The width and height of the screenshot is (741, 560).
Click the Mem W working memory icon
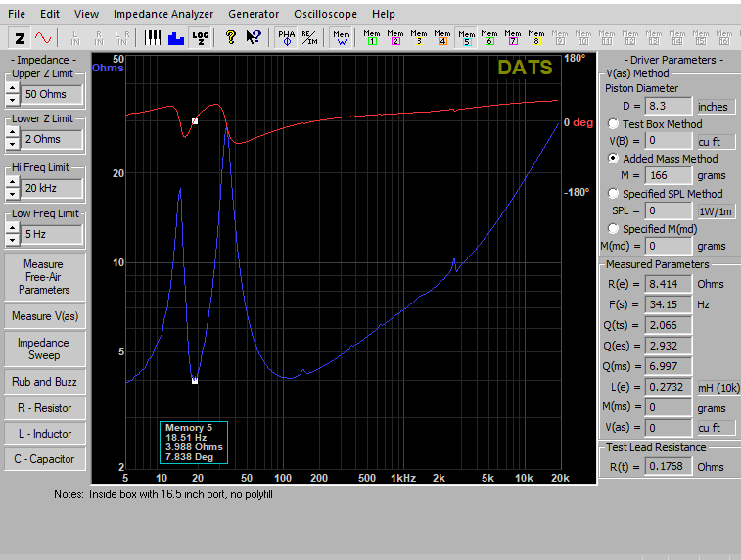342,38
